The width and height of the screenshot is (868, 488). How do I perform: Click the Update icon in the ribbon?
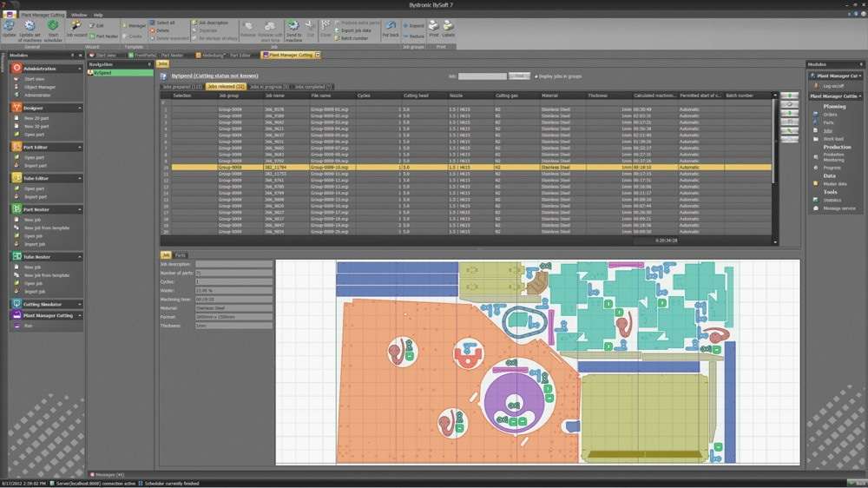tap(9, 28)
